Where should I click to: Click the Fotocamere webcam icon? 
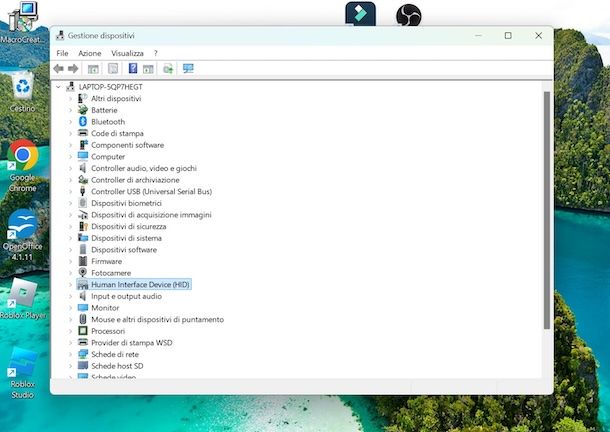click(82, 272)
